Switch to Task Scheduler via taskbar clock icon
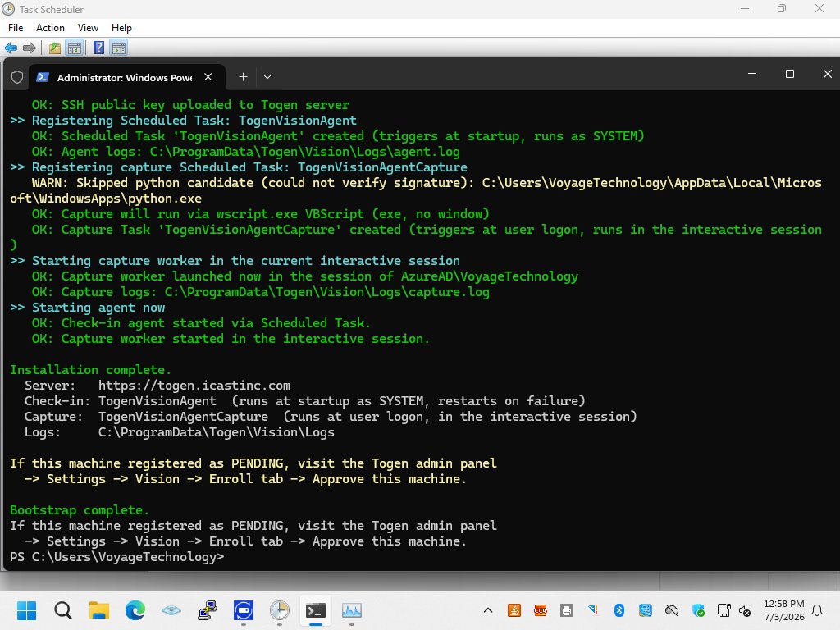Viewport: 840px width, 630px height. [x=280, y=610]
